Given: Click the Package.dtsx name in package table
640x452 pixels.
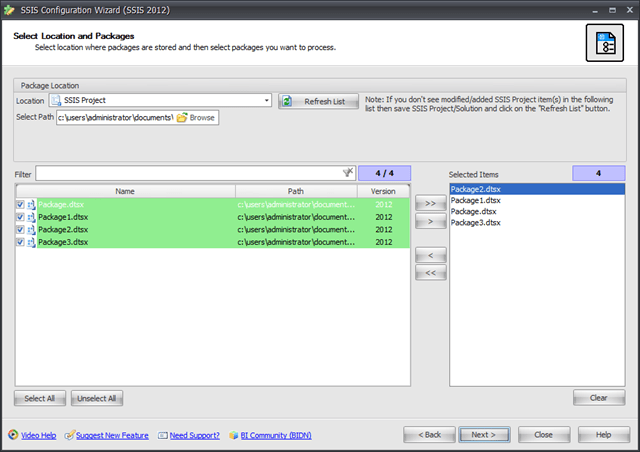Looking at the screenshot, I should (x=61, y=205).
